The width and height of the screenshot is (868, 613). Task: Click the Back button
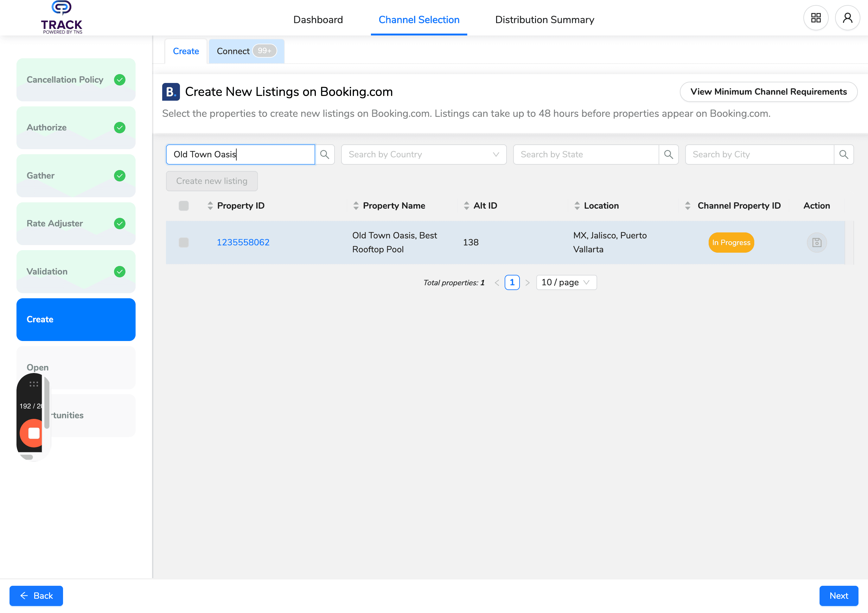pos(36,596)
